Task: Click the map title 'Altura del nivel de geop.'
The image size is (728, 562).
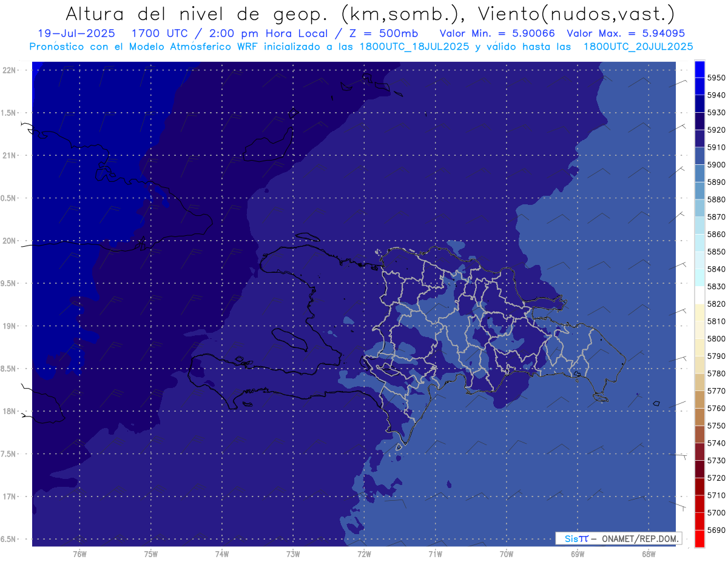Action: 197,13
